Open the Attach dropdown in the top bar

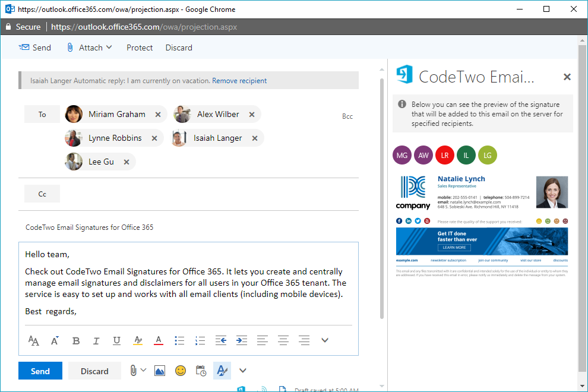coord(89,48)
